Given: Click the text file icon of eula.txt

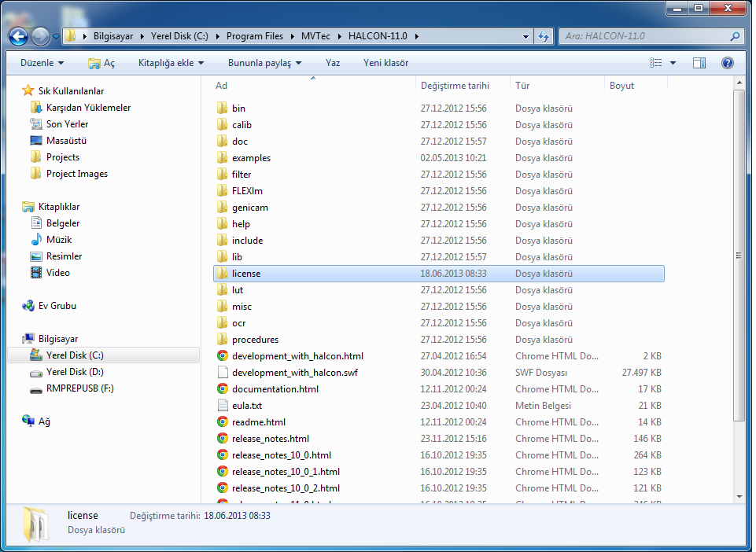Looking at the screenshot, I should pos(223,405).
